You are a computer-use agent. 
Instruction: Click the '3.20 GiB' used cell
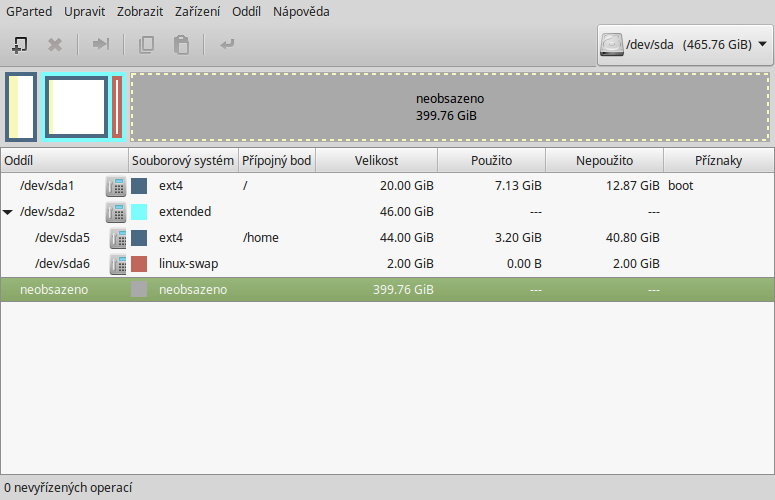518,238
